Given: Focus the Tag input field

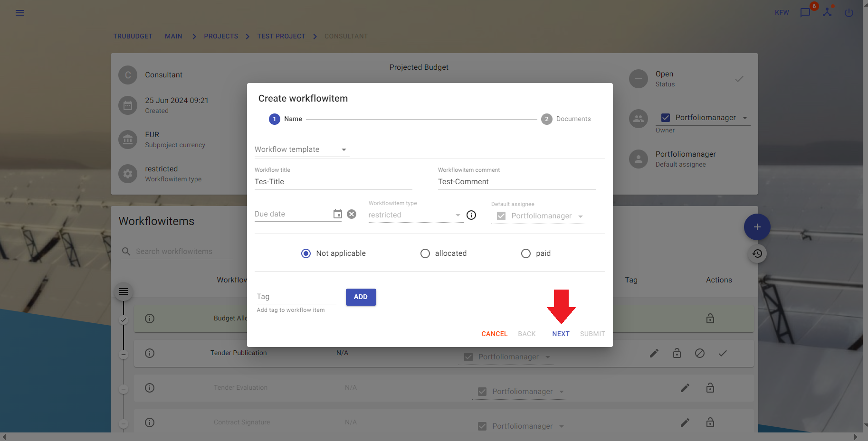Looking at the screenshot, I should tap(296, 297).
